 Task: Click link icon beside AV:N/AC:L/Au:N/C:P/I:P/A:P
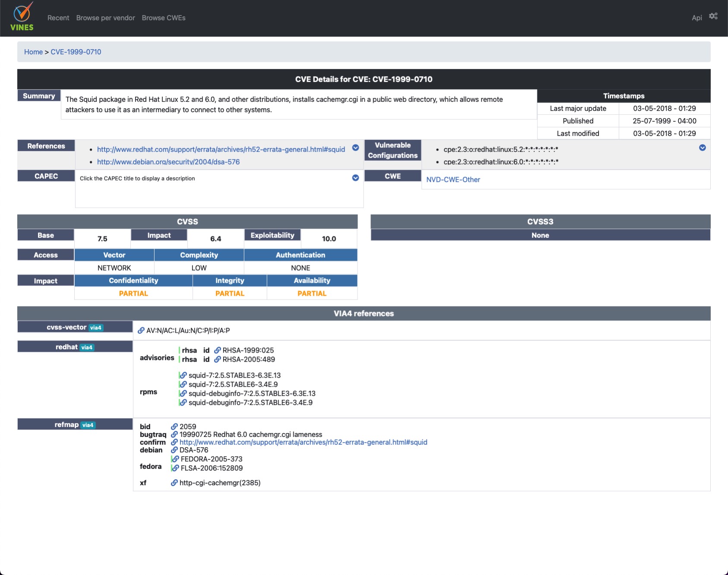(141, 331)
